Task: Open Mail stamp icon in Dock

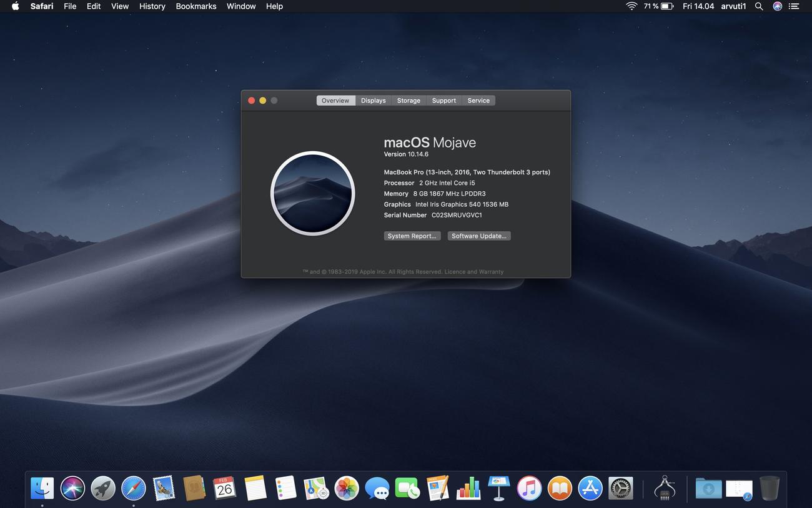Action: pos(164,488)
